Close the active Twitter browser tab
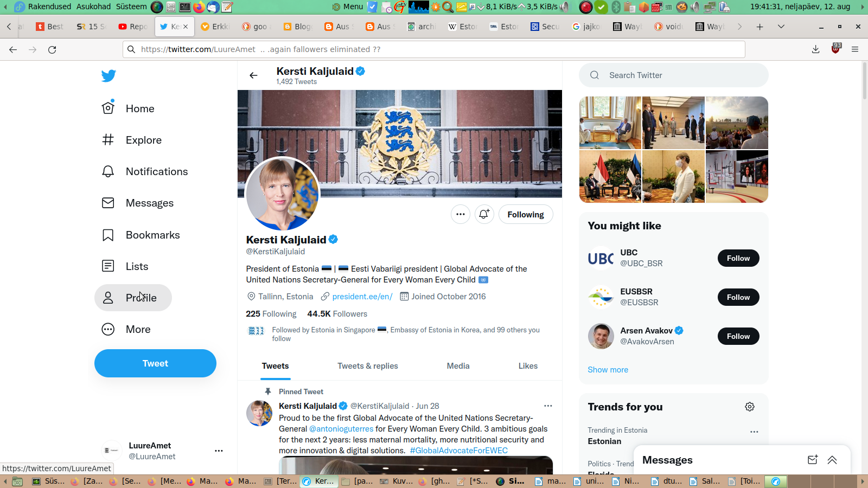This screenshot has width=868, height=488. 186,26
